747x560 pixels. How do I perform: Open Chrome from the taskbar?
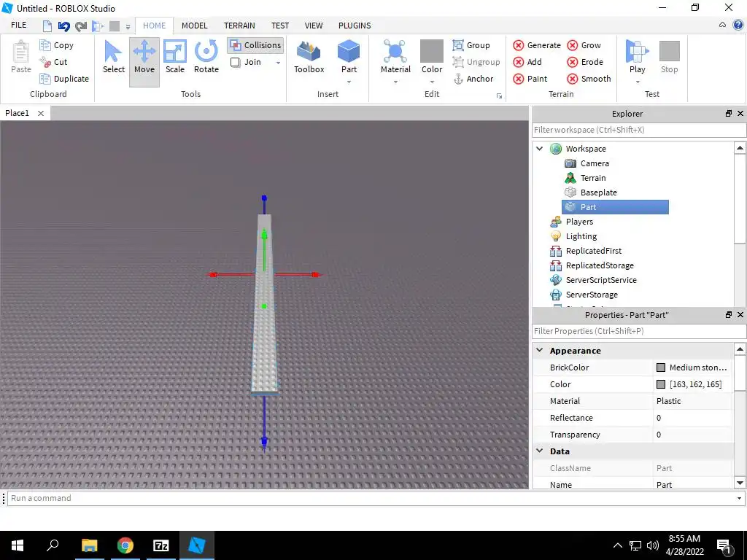[125, 545]
